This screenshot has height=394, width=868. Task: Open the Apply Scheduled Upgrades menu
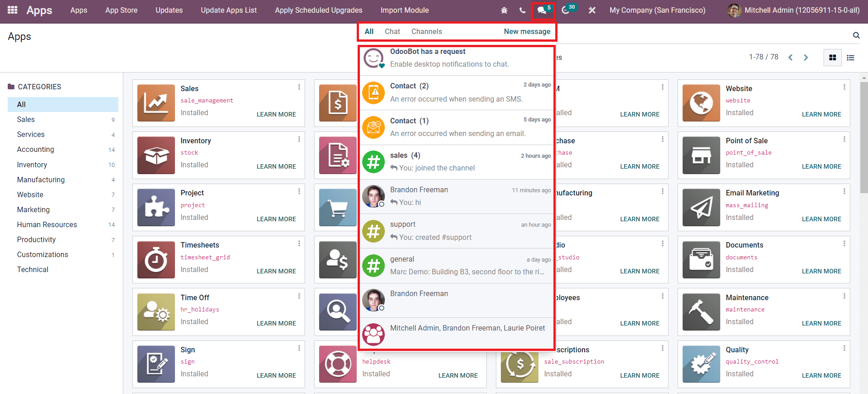click(319, 10)
